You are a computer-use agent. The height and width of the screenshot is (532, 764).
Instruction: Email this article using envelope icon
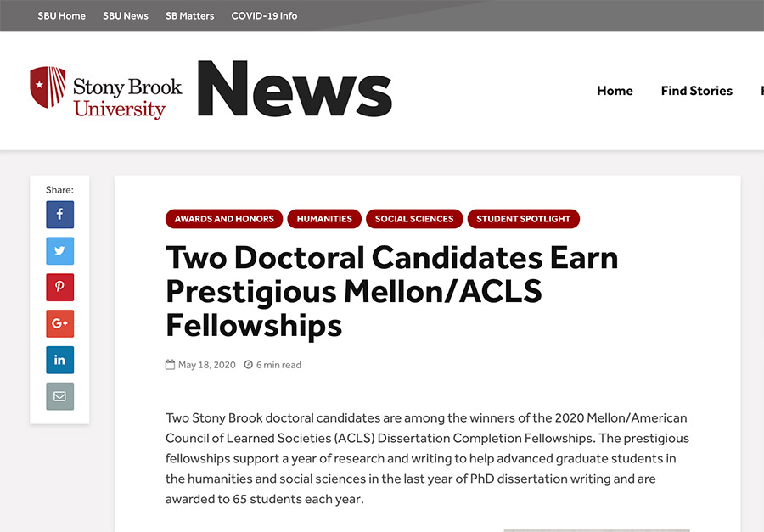[x=60, y=396]
